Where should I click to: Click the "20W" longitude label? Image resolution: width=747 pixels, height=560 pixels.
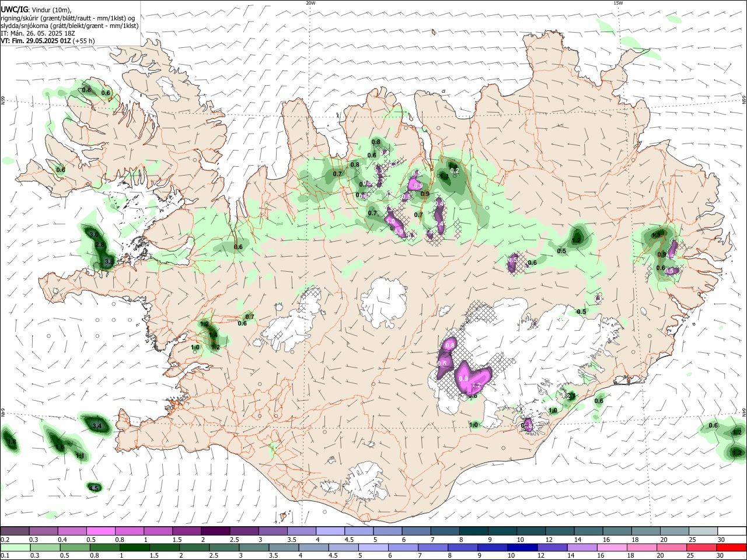310,3
